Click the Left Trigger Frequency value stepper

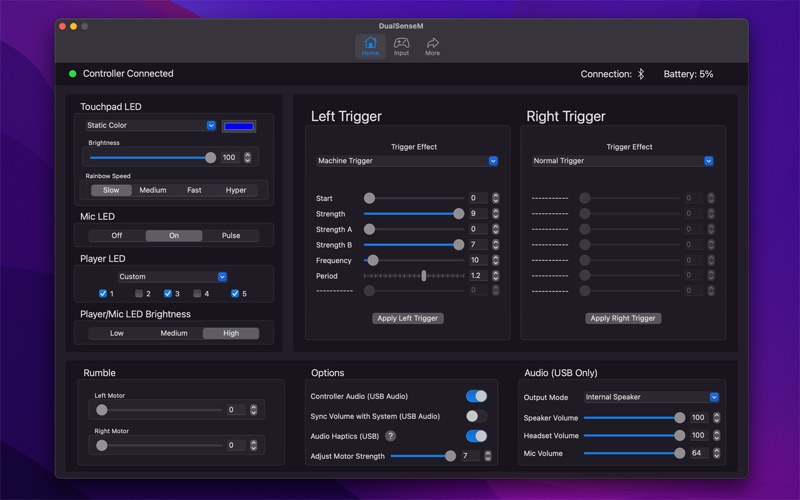[495, 260]
